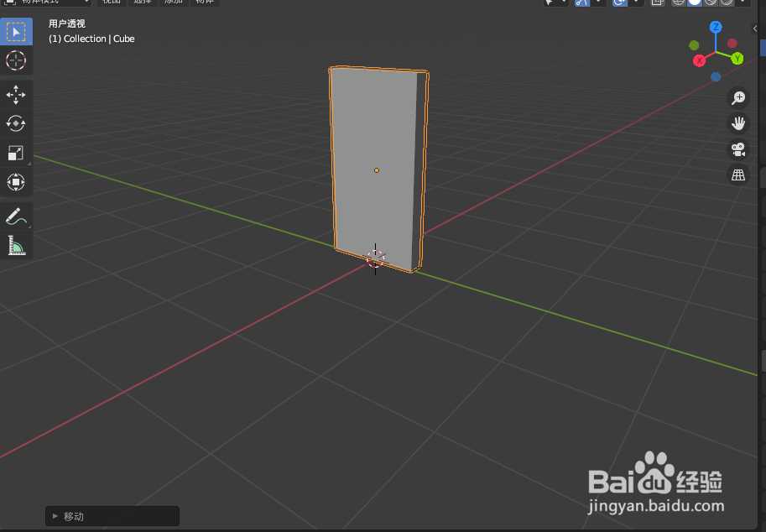Pick the Annotate tool
The height and width of the screenshot is (532, 766).
(16, 216)
